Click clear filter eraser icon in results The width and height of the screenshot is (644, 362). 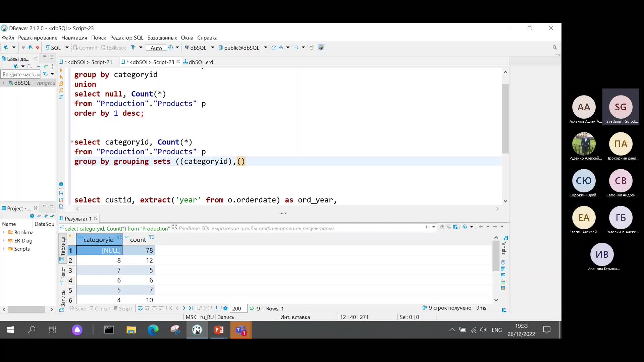pos(442,227)
